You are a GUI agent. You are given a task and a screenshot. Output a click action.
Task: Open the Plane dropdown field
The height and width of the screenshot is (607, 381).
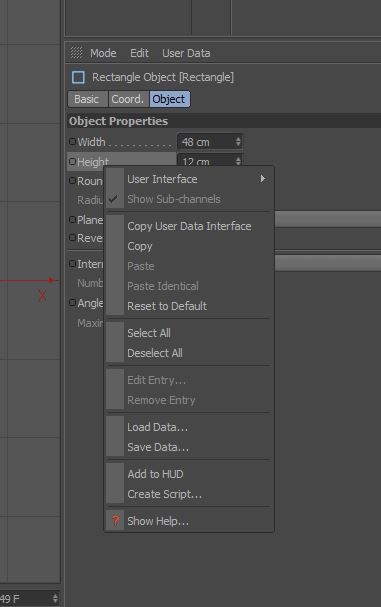tap(328, 219)
